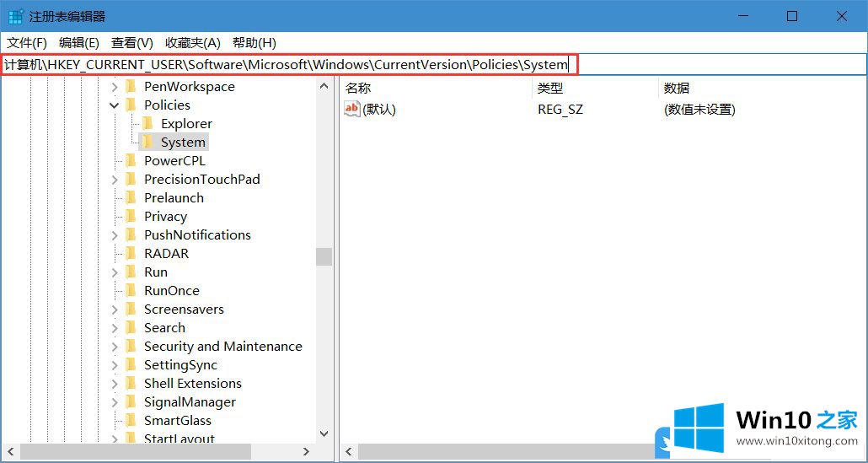Open the 帮助(H) menu
The height and width of the screenshot is (463, 868).
pyautogui.click(x=255, y=43)
